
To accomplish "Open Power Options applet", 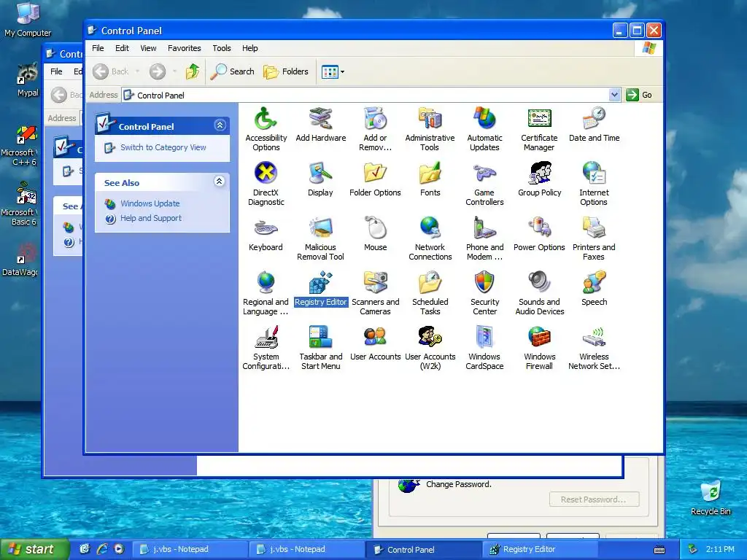I will click(539, 234).
